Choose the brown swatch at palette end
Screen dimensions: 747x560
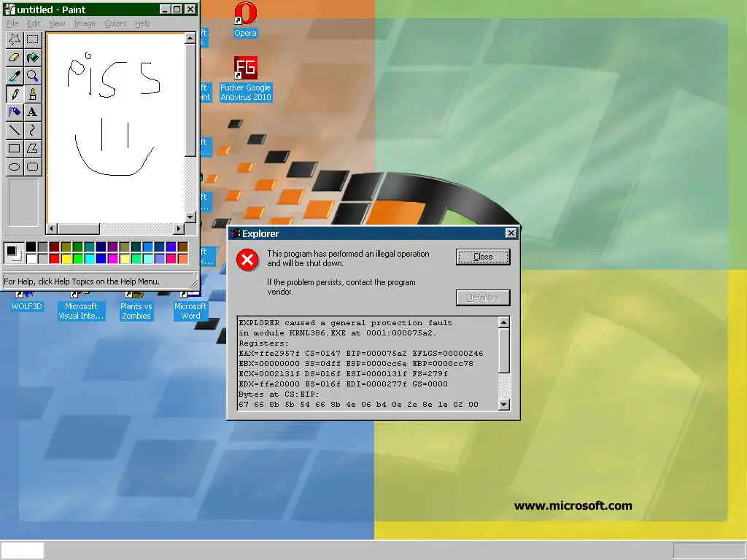(x=183, y=246)
